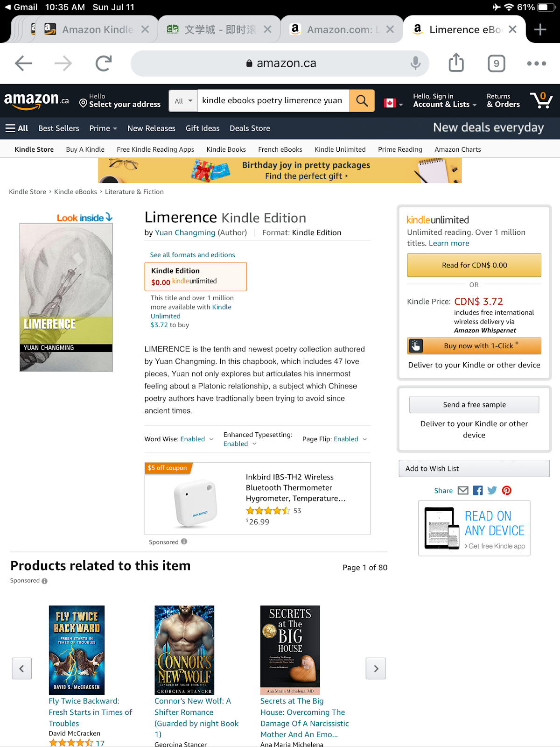Open the Account & Lists dropdown
This screenshot has height=747, width=560.
445,100
